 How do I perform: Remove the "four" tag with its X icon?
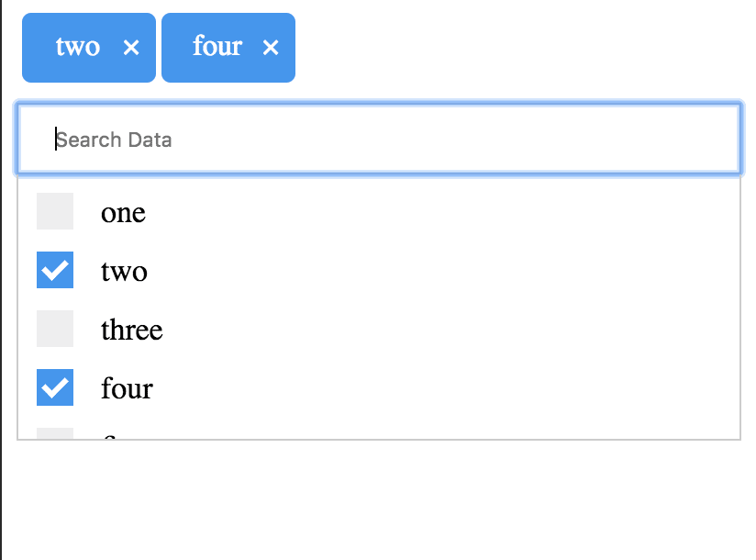click(271, 48)
